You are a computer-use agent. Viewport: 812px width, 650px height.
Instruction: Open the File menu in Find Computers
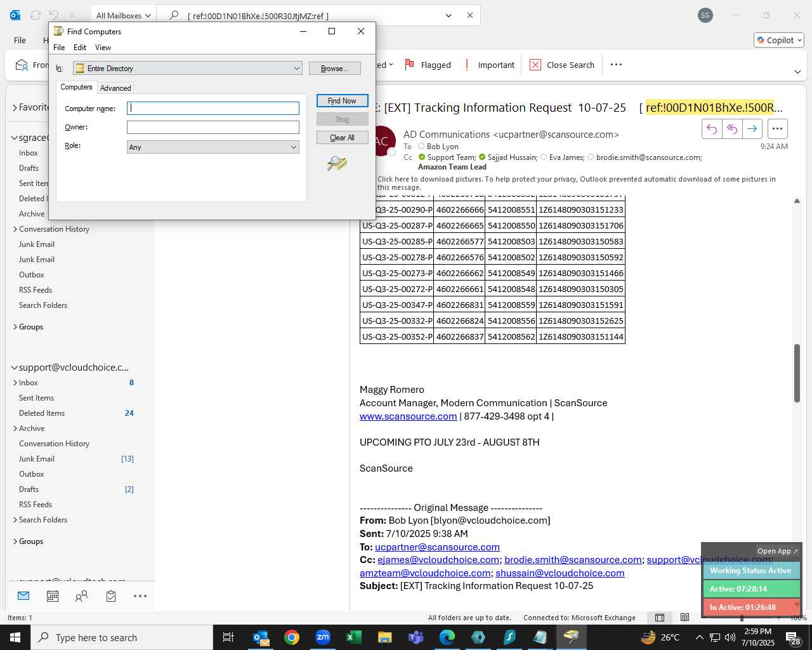[59, 48]
